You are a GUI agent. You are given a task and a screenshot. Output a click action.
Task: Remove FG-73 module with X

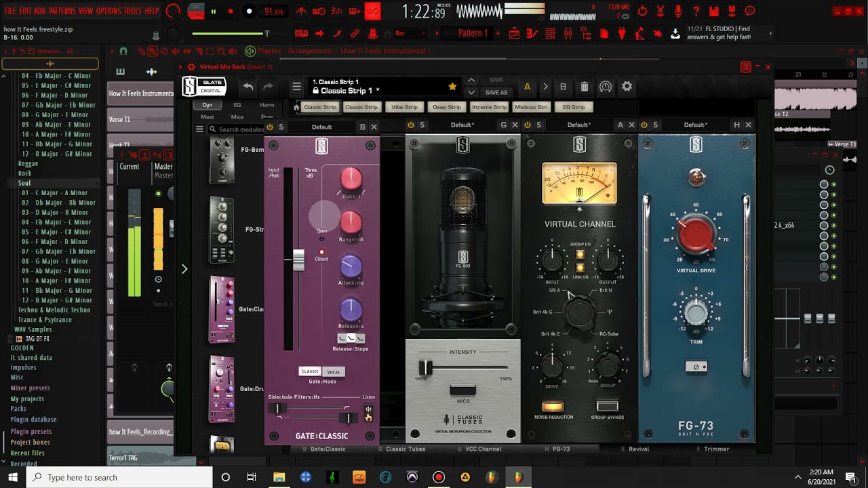pos(748,125)
